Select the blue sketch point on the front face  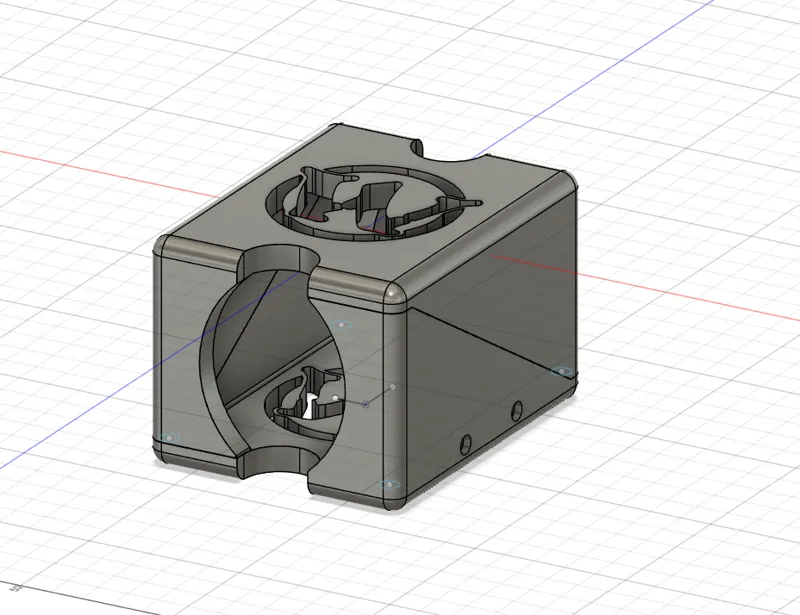click(x=365, y=404)
